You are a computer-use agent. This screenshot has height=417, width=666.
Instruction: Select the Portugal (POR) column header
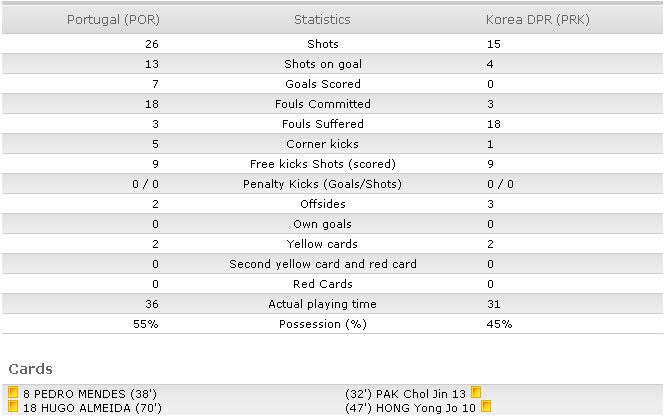[x=113, y=20]
